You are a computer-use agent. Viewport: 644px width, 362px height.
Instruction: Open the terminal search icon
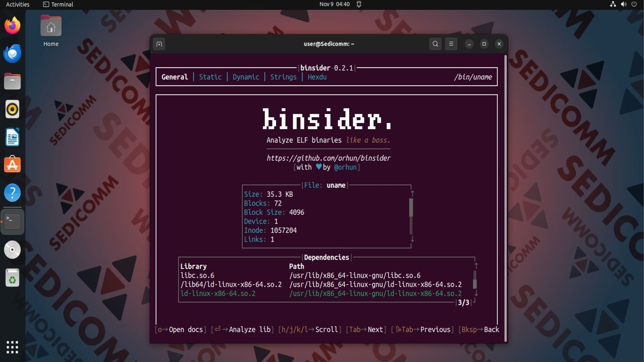pos(435,44)
